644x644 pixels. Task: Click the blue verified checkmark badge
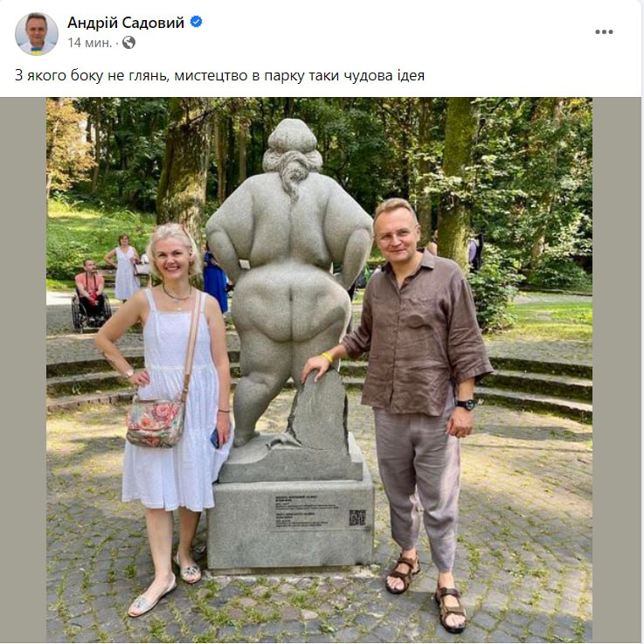click(197, 21)
